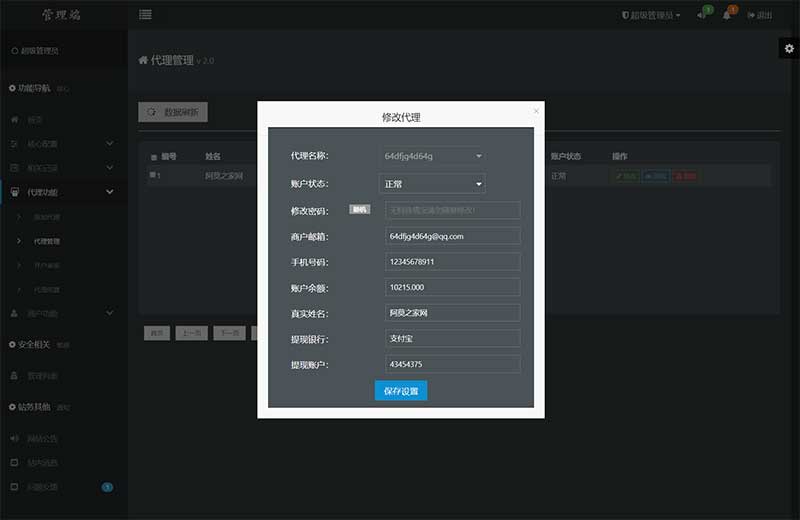
Task: Close the 修改代理 dialog with X
Action: (x=536, y=111)
